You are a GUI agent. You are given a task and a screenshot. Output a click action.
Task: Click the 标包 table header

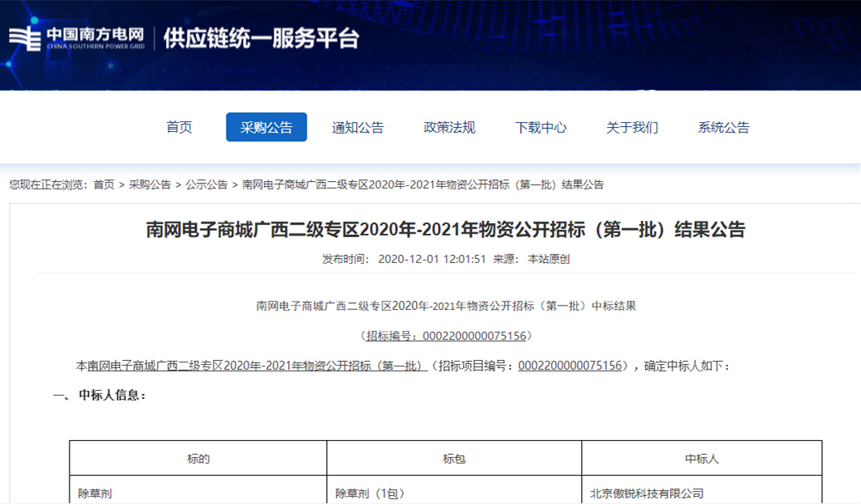point(454,459)
